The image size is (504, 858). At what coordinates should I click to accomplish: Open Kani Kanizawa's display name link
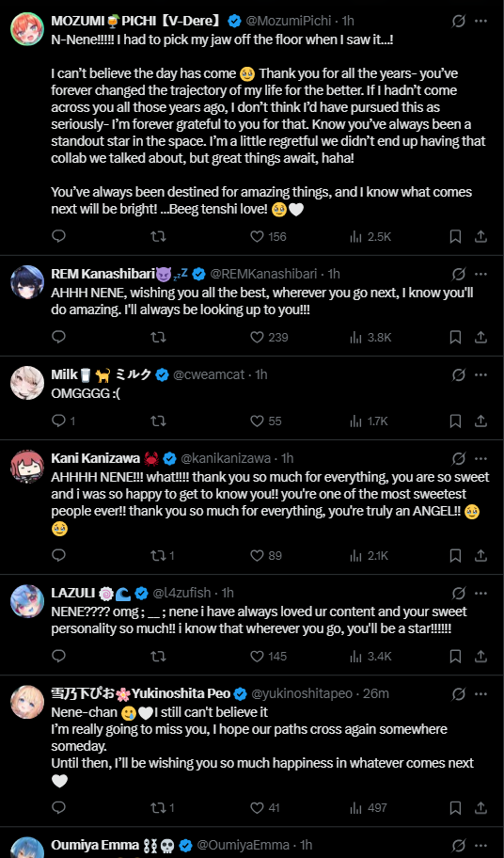(x=96, y=458)
